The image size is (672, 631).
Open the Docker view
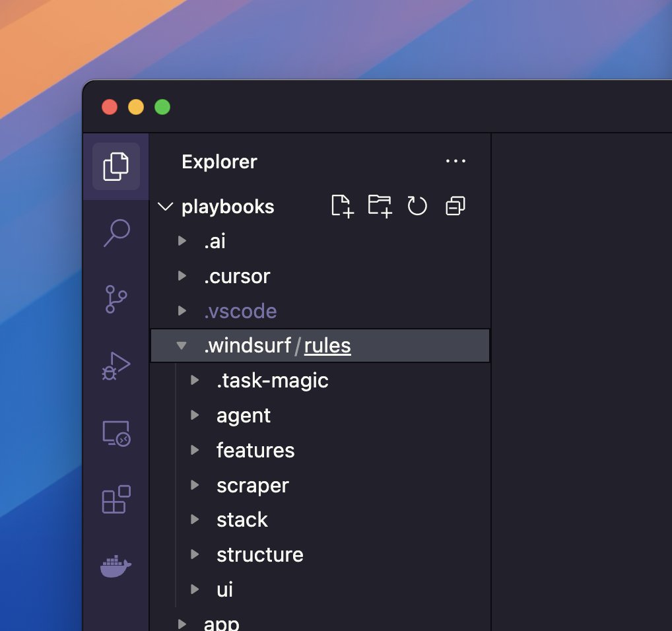[116, 566]
